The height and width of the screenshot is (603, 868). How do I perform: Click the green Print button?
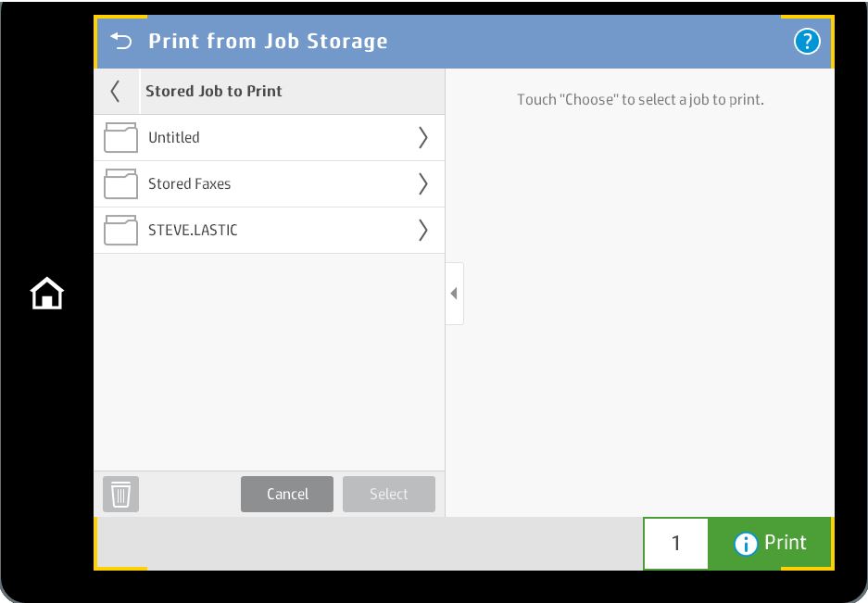(771, 543)
